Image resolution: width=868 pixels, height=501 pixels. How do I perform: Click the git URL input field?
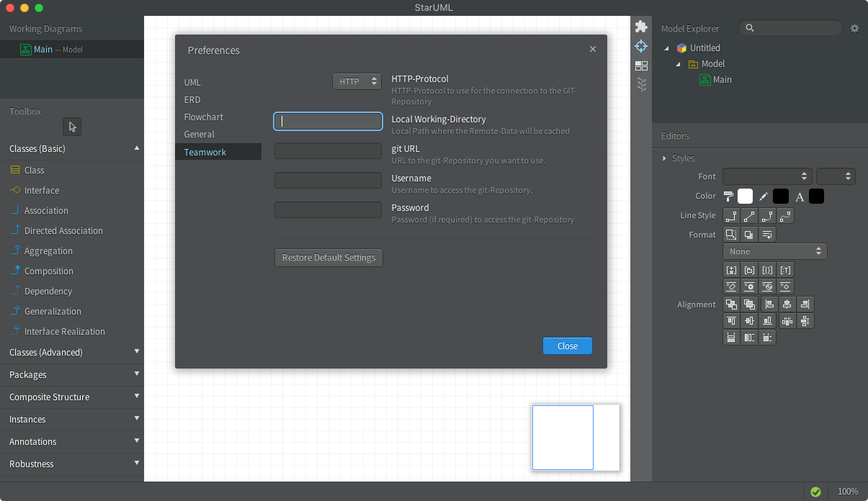328,151
